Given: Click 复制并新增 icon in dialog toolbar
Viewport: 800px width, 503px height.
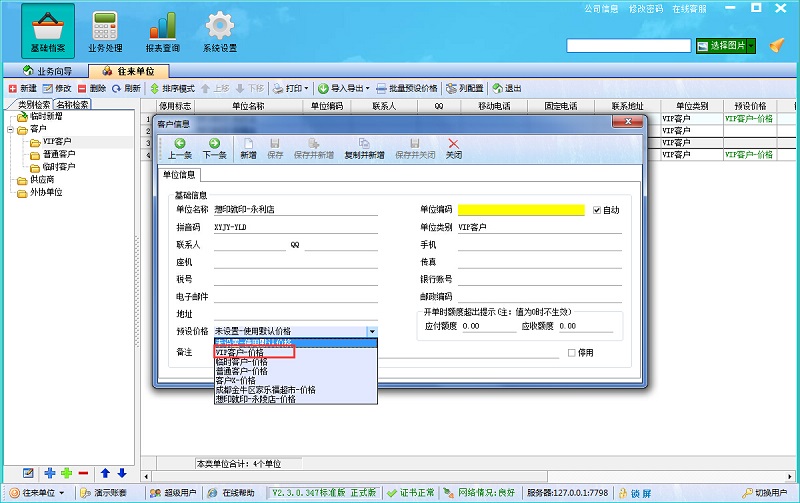Looking at the screenshot, I should coord(364,148).
